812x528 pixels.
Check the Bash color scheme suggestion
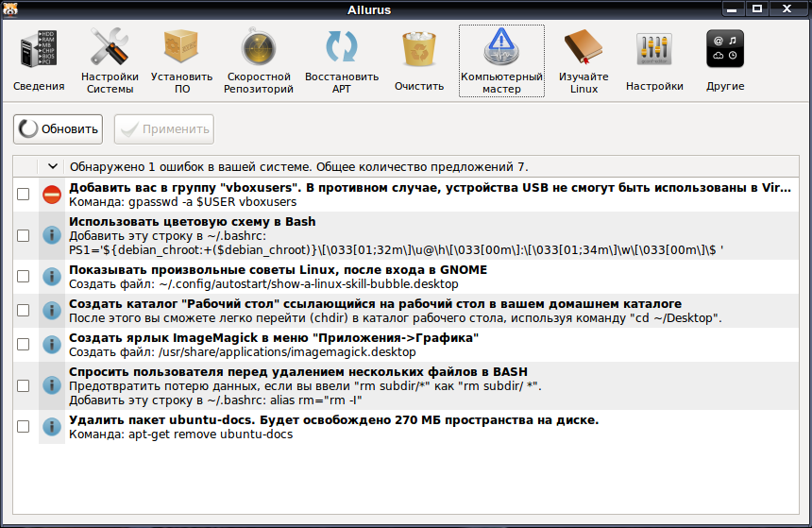tap(23, 235)
